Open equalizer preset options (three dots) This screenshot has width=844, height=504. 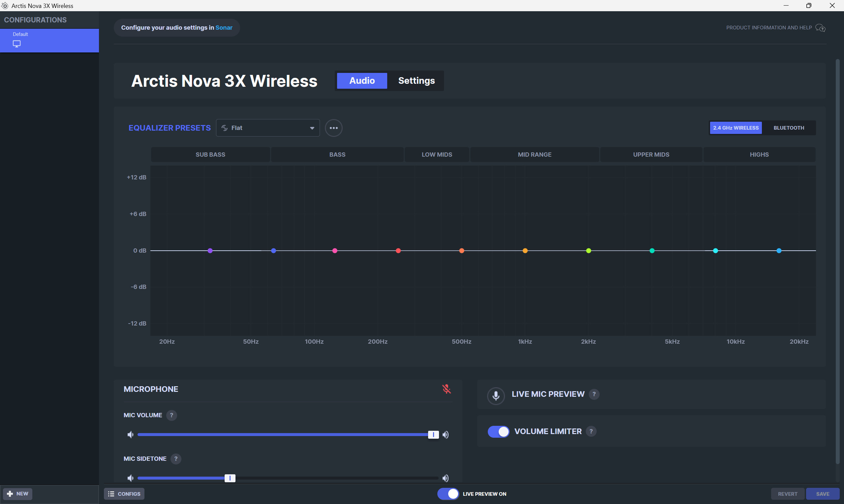333,128
